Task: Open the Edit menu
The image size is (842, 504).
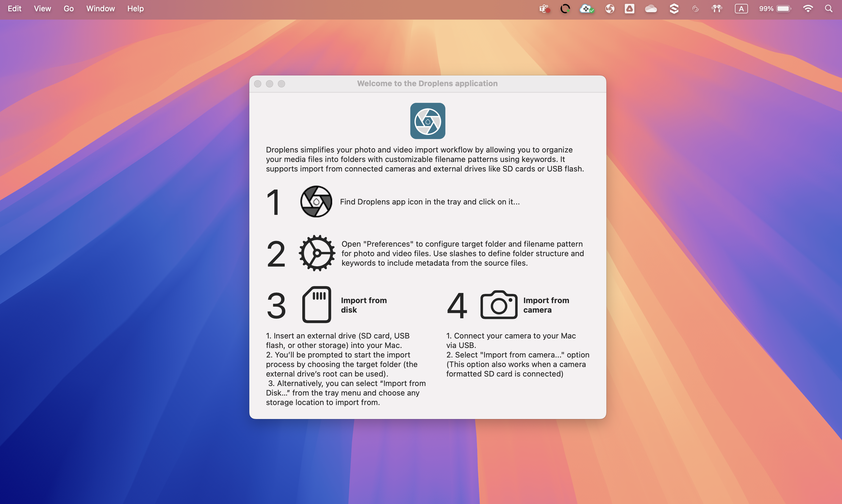Action: tap(14, 9)
